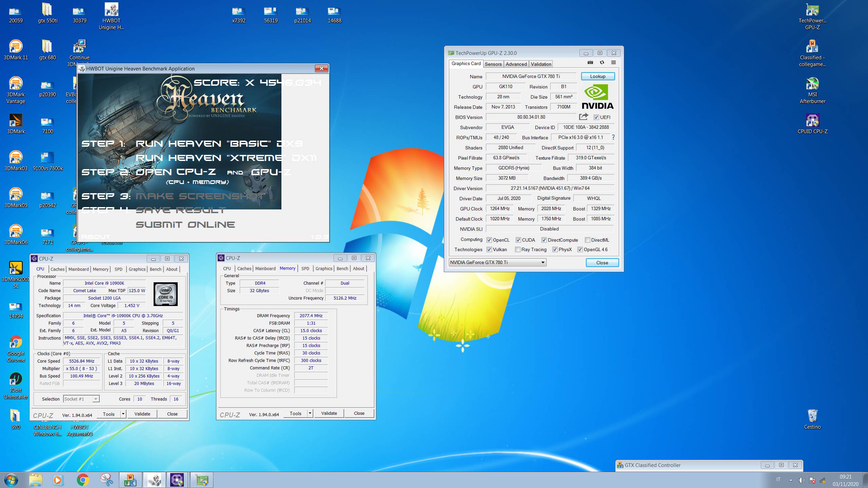Click the Close button in GPU-Z
This screenshot has height=488, width=868.
click(x=602, y=263)
